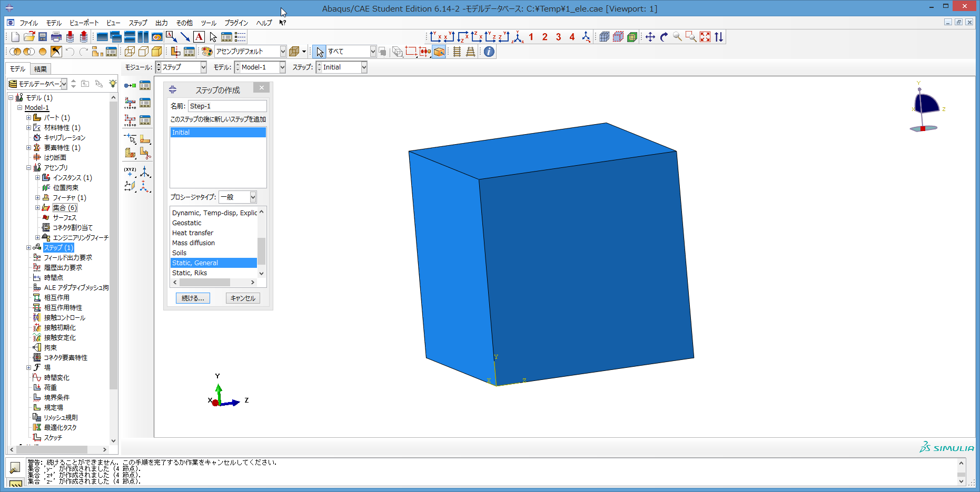Open the プラグイン menu
This screenshot has width=980, height=492.
[x=236, y=23]
